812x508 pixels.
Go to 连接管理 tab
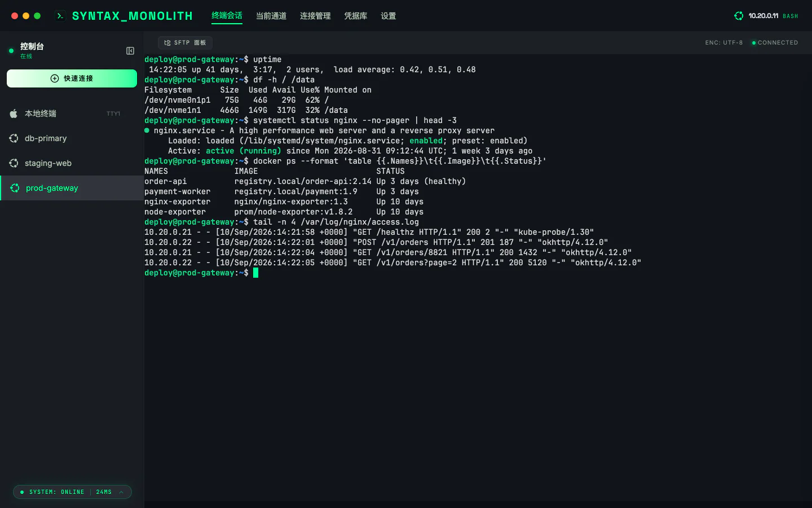click(x=315, y=16)
